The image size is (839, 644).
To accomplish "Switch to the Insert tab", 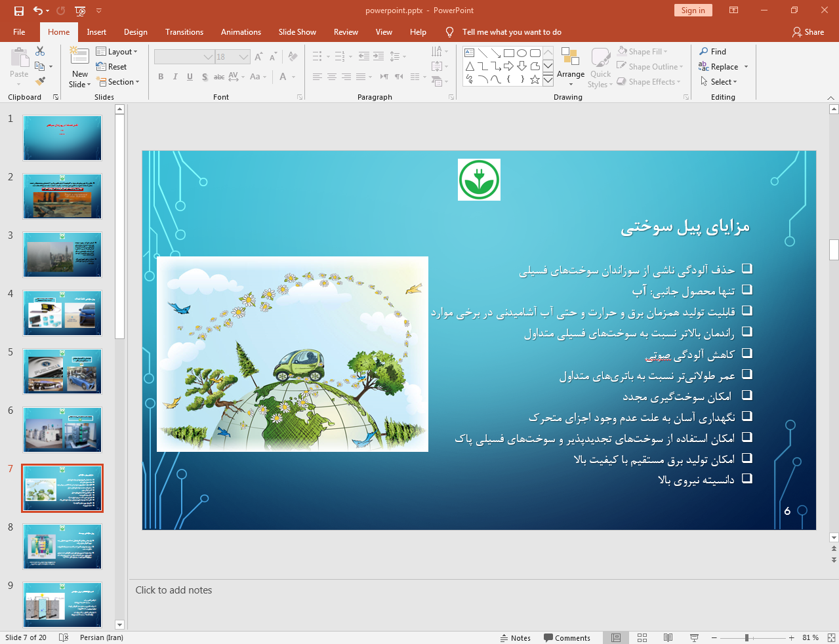I will pos(96,31).
